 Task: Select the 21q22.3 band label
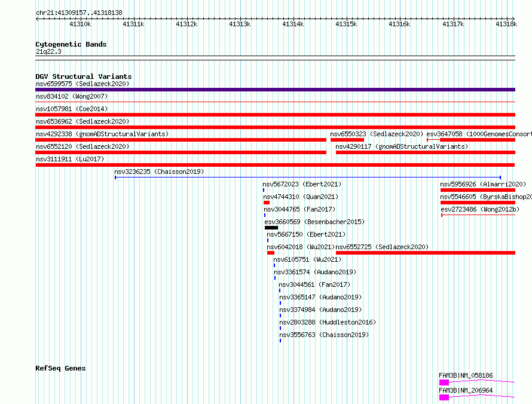coord(48,51)
